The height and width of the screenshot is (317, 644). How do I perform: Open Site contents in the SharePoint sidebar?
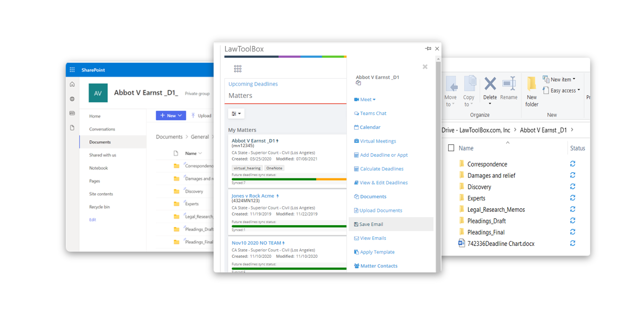101,194
